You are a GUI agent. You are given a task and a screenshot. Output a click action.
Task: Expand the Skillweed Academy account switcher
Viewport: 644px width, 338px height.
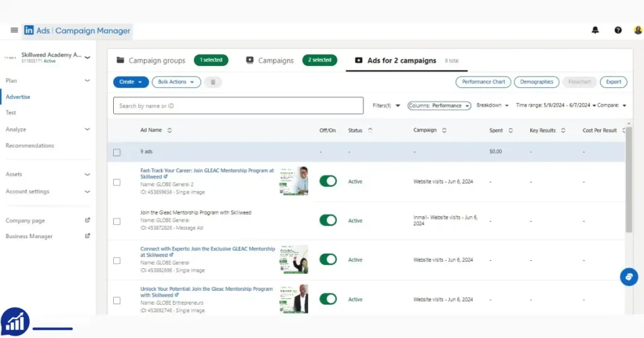click(x=87, y=57)
